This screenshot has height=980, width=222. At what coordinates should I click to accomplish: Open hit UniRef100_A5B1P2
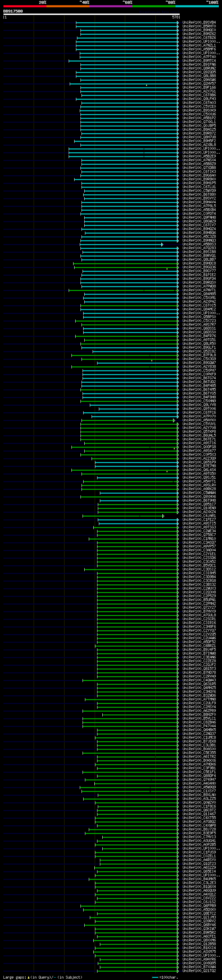pyautogui.click(x=199, y=118)
